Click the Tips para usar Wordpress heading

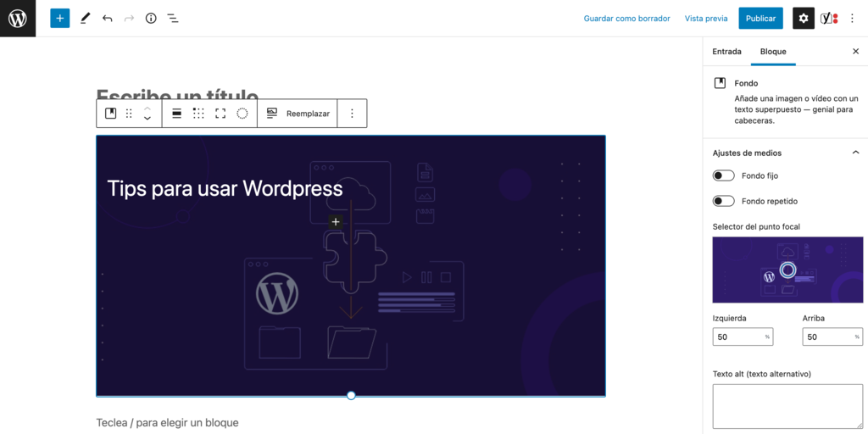coord(225,189)
